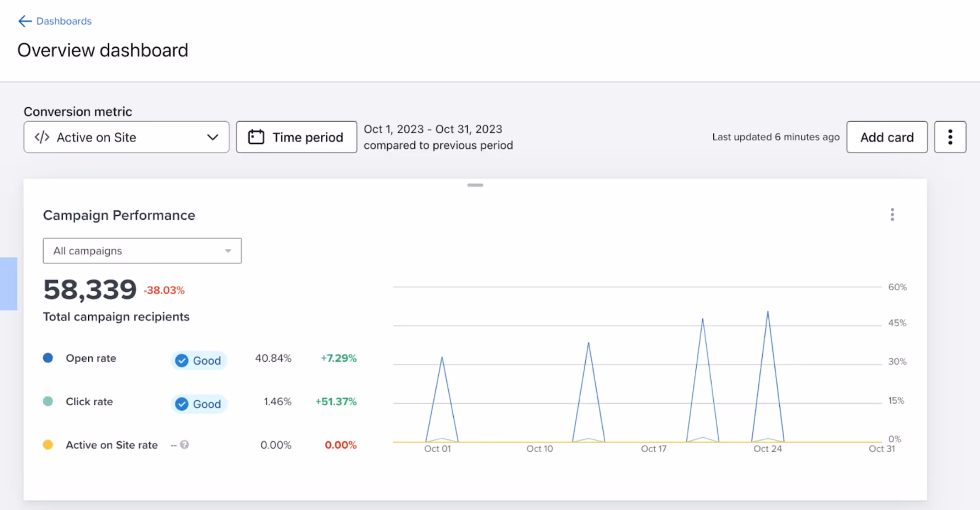This screenshot has width=980, height=510.
Task: Open dashboard options three-dot menu
Action: [x=950, y=137]
